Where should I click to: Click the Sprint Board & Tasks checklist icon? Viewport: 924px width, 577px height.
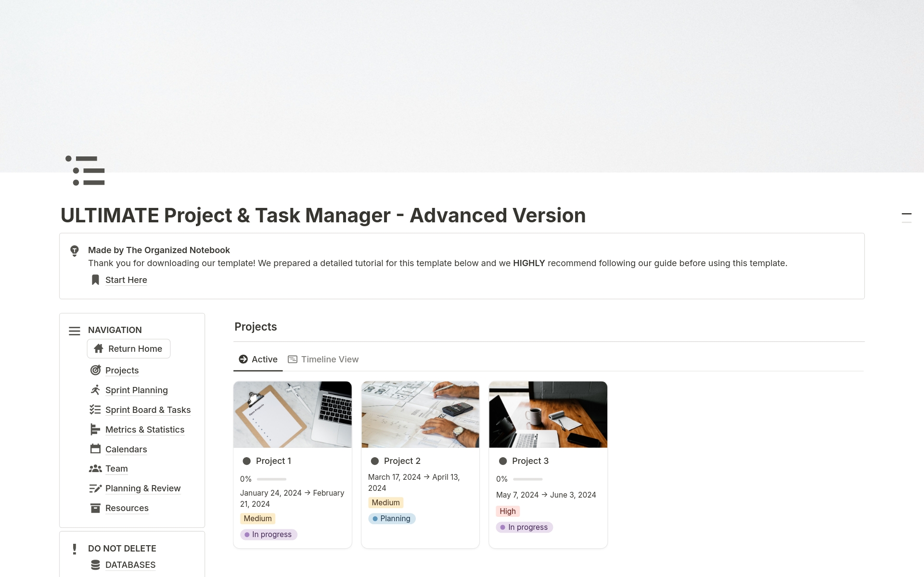click(95, 409)
